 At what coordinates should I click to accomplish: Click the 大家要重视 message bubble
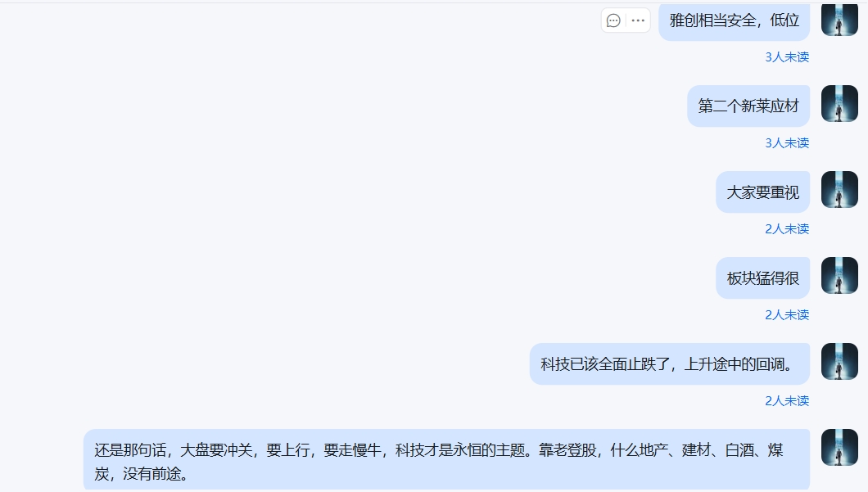click(x=763, y=192)
